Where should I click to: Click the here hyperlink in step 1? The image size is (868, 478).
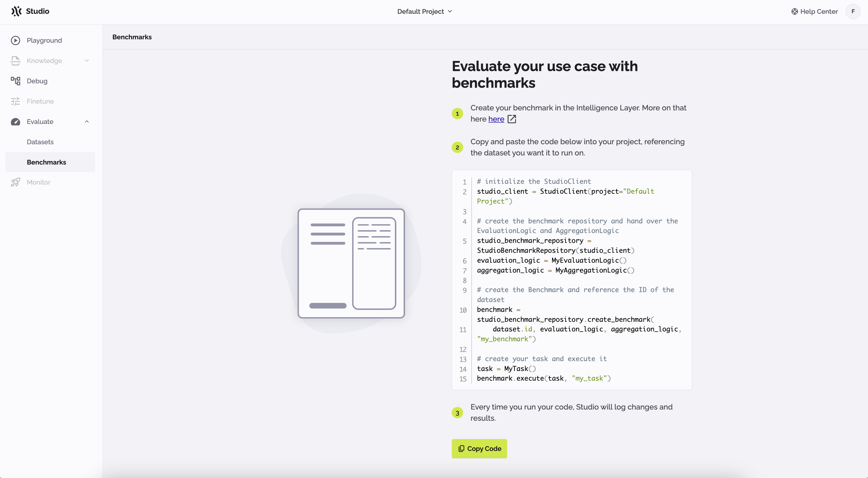[x=496, y=119]
